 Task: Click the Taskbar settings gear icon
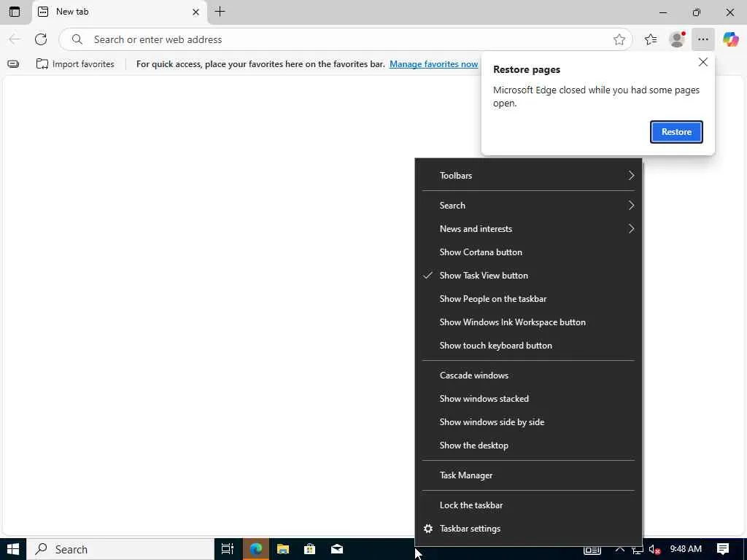point(428,529)
